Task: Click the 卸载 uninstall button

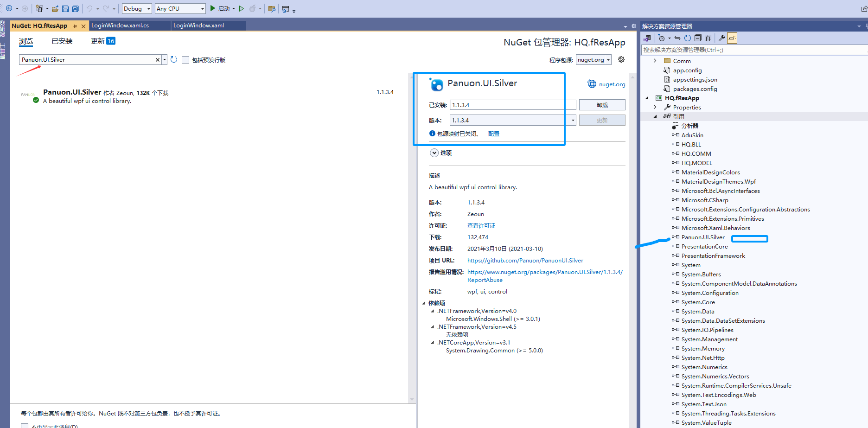Action: click(602, 105)
